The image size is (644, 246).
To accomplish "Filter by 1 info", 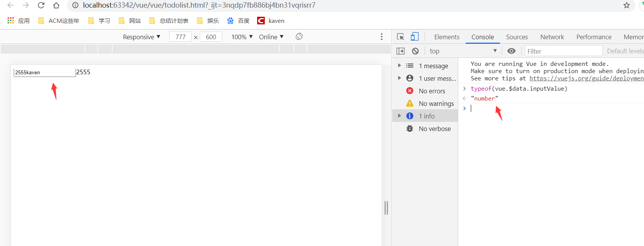I will coord(425,116).
